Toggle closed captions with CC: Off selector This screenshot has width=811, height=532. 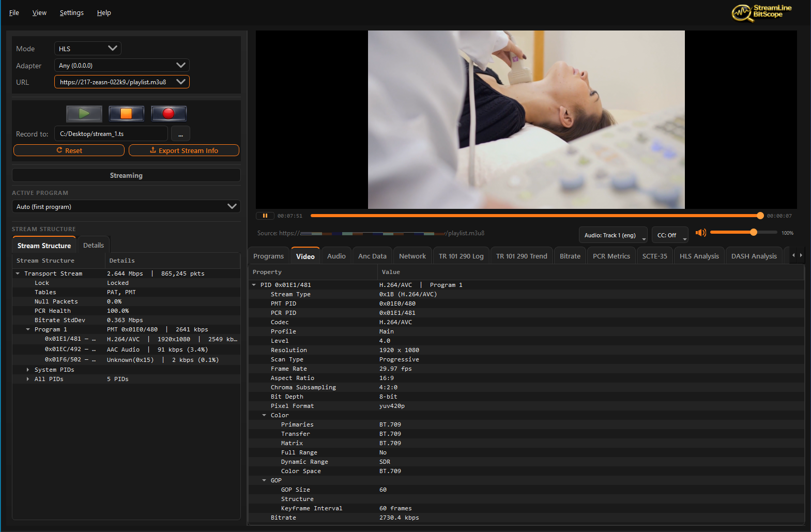[x=669, y=235]
